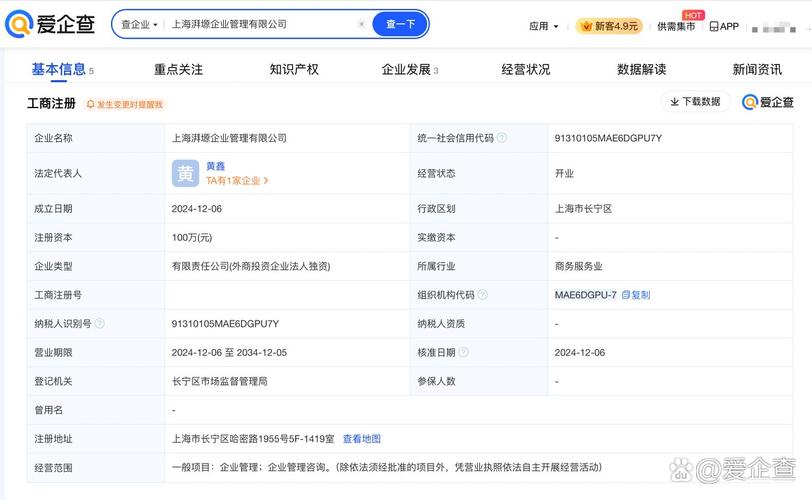Expand the 应用 menu
This screenshot has height=500, width=812.
pos(543,26)
